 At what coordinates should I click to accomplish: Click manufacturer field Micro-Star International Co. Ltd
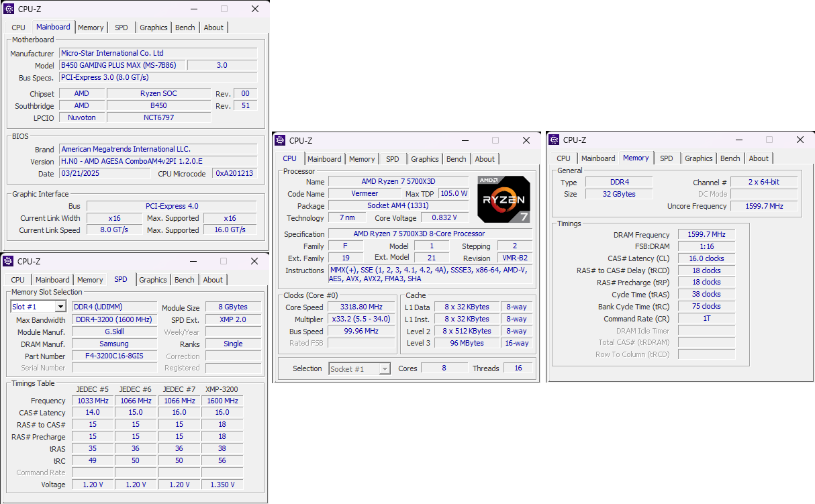(x=158, y=53)
